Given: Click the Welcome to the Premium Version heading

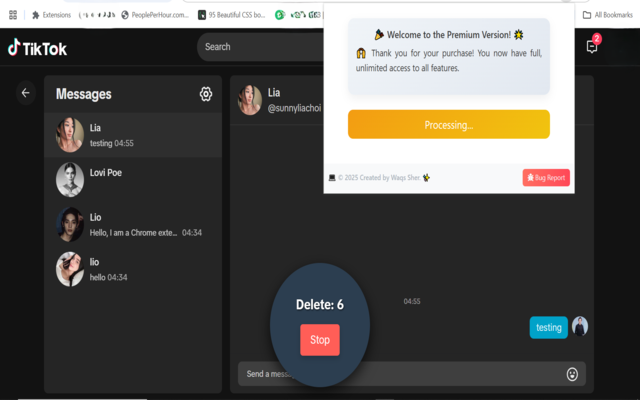Looking at the screenshot, I should (449, 35).
